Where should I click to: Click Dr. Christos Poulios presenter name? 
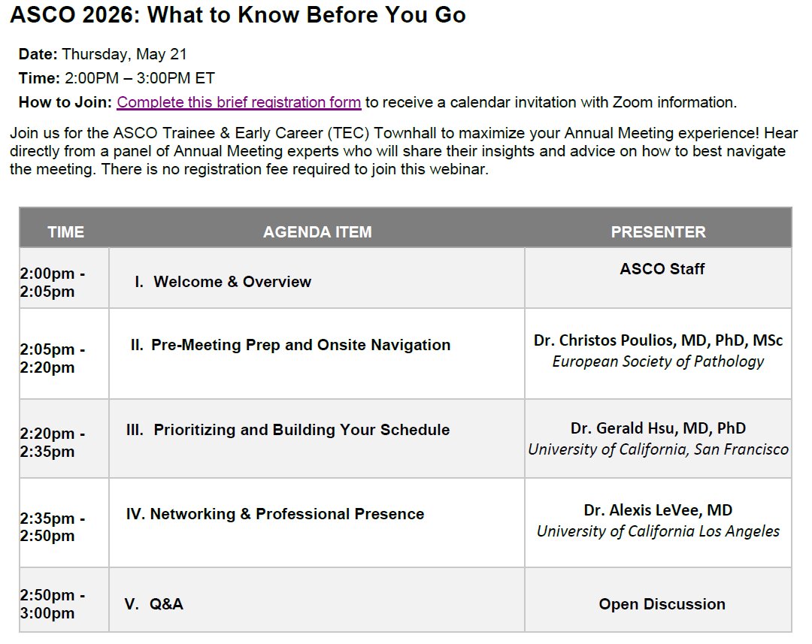coord(658,340)
